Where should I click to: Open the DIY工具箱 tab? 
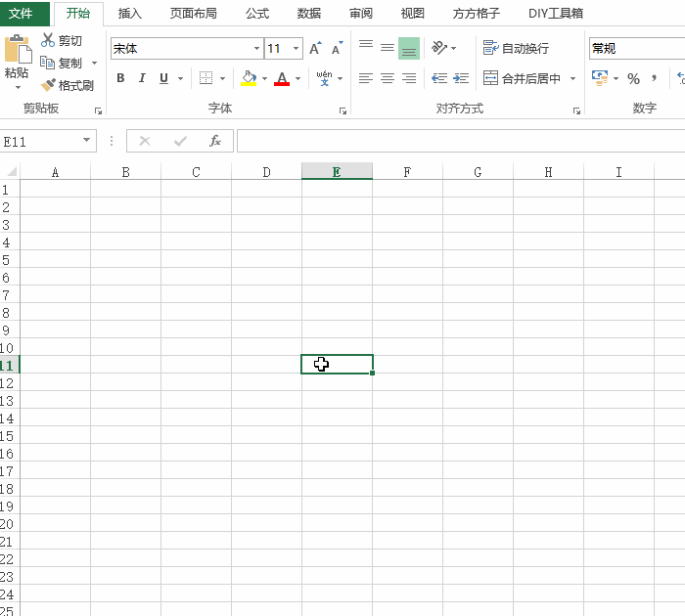[x=556, y=13]
